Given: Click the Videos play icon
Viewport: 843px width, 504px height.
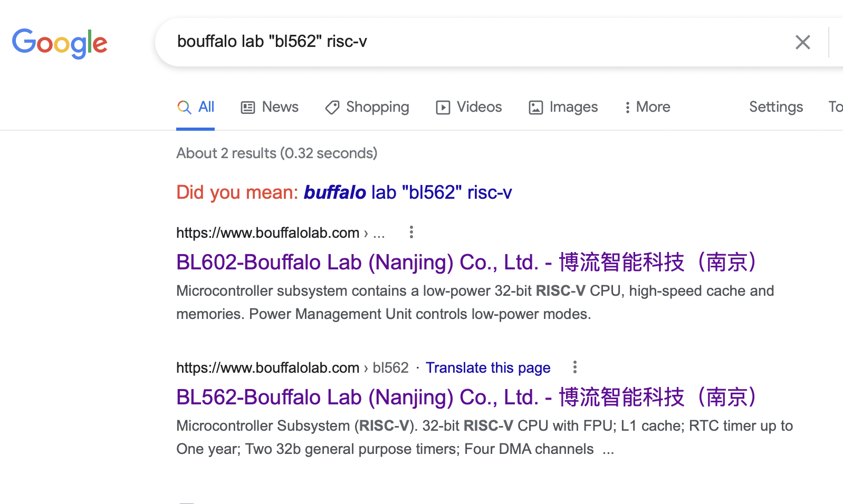Looking at the screenshot, I should [x=444, y=107].
